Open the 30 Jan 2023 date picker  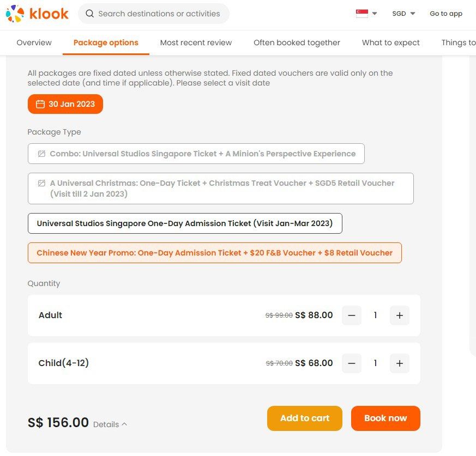tap(65, 104)
